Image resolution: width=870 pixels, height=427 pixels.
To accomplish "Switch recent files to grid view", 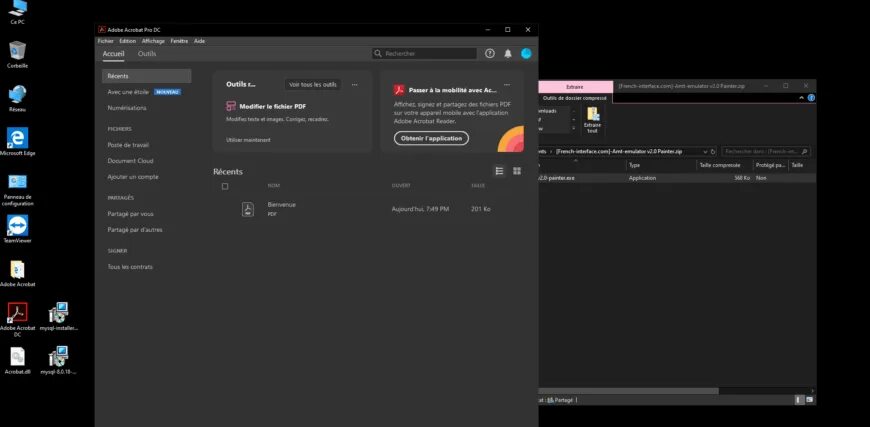I will pyautogui.click(x=517, y=171).
